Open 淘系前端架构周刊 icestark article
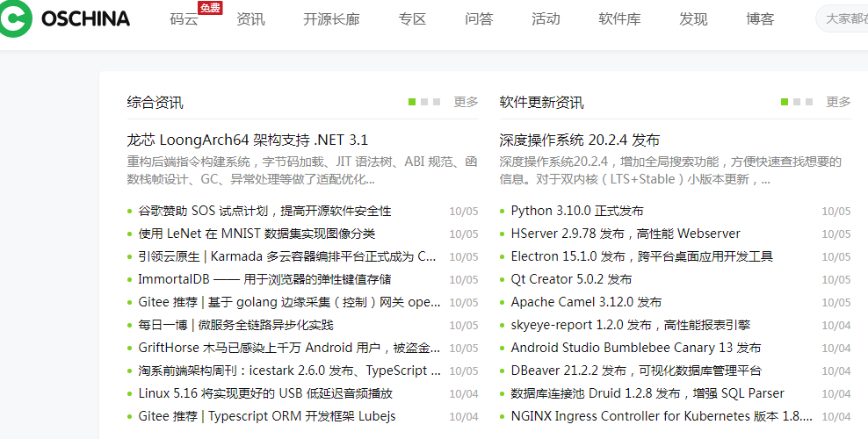Image resolution: width=868 pixels, height=439 pixels. 290,371
